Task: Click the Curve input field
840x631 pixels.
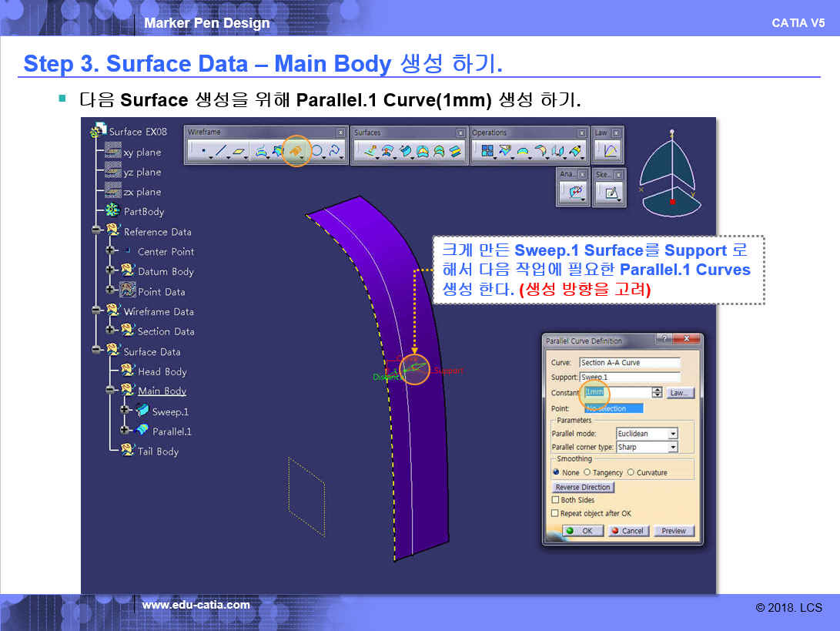Action: 629,363
